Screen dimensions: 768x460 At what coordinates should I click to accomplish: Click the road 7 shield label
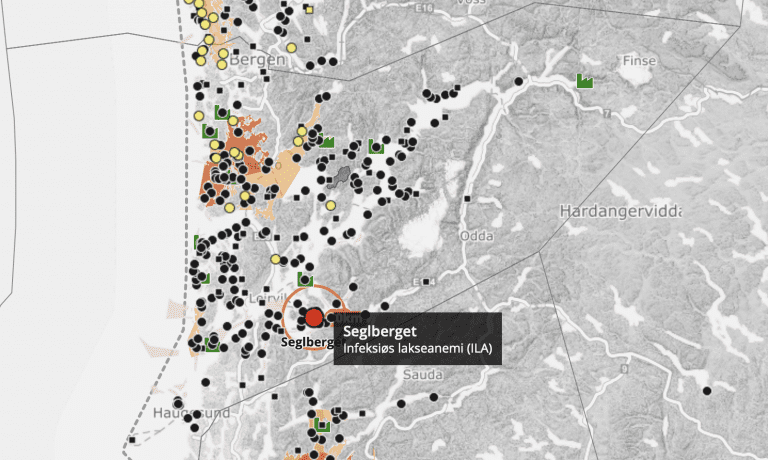[607, 114]
